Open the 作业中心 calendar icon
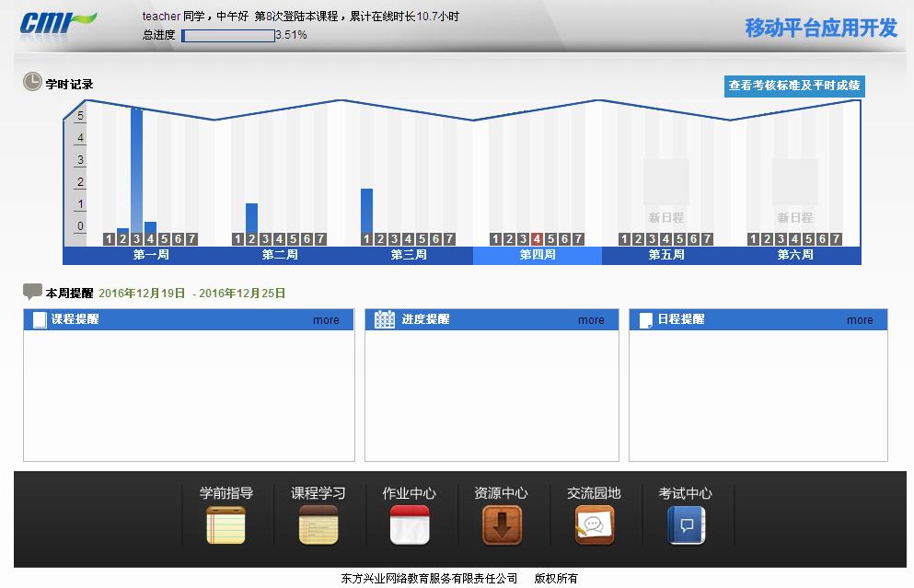Screen dimensions: 914x588 pyautogui.click(x=410, y=525)
